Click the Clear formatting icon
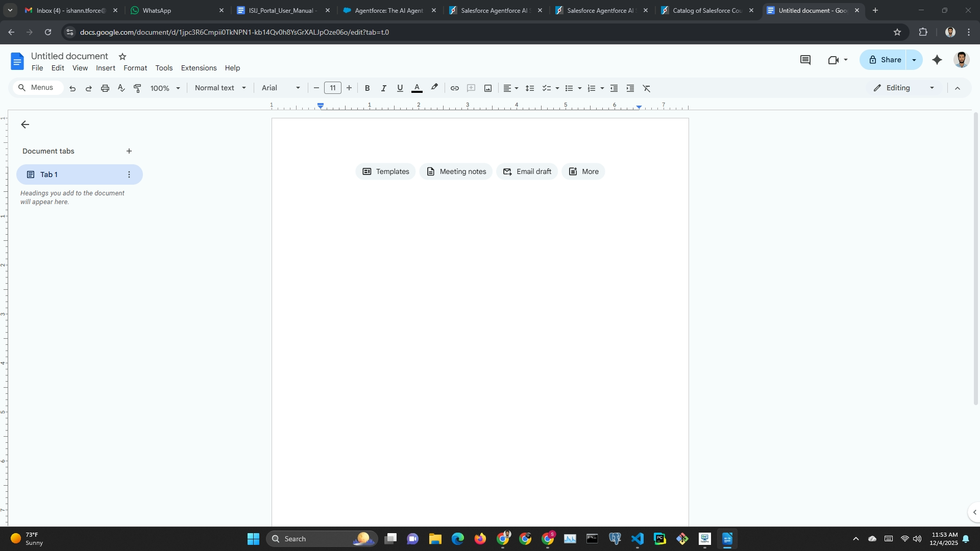Image resolution: width=980 pixels, height=551 pixels. pyautogui.click(x=647, y=88)
